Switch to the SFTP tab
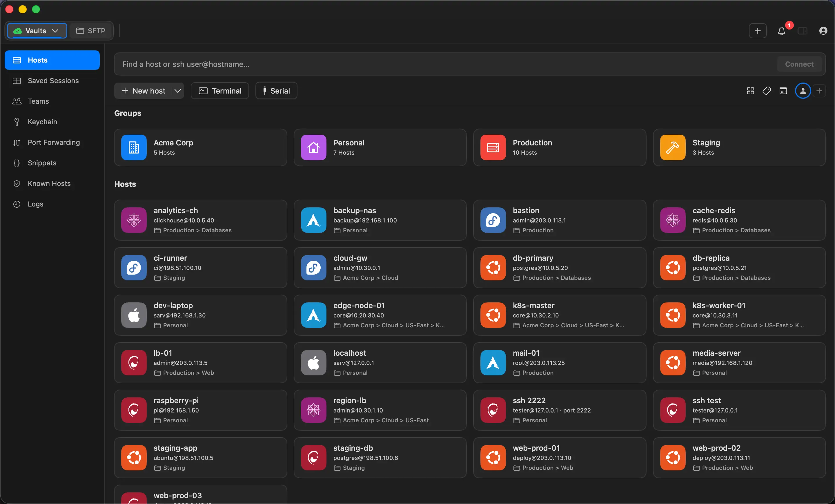The width and height of the screenshot is (835, 504). (x=90, y=31)
